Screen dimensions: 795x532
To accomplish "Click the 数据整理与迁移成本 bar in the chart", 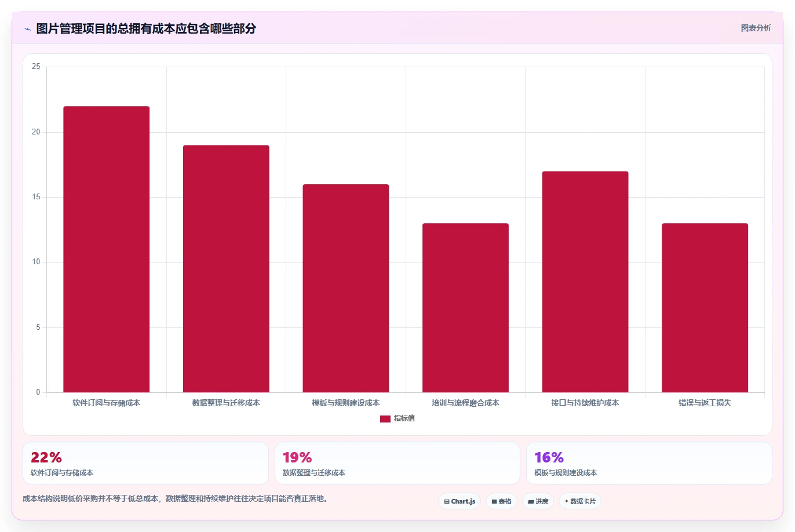I will pyautogui.click(x=226, y=269).
